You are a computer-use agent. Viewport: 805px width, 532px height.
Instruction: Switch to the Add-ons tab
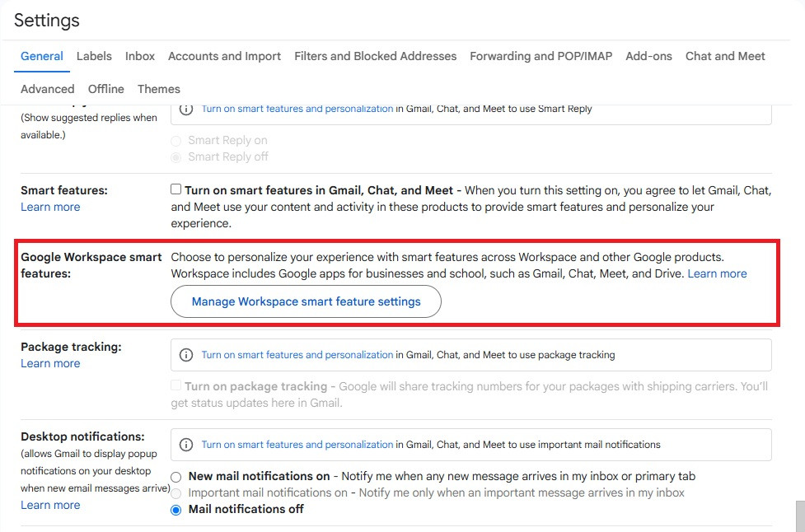(x=648, y=57)
